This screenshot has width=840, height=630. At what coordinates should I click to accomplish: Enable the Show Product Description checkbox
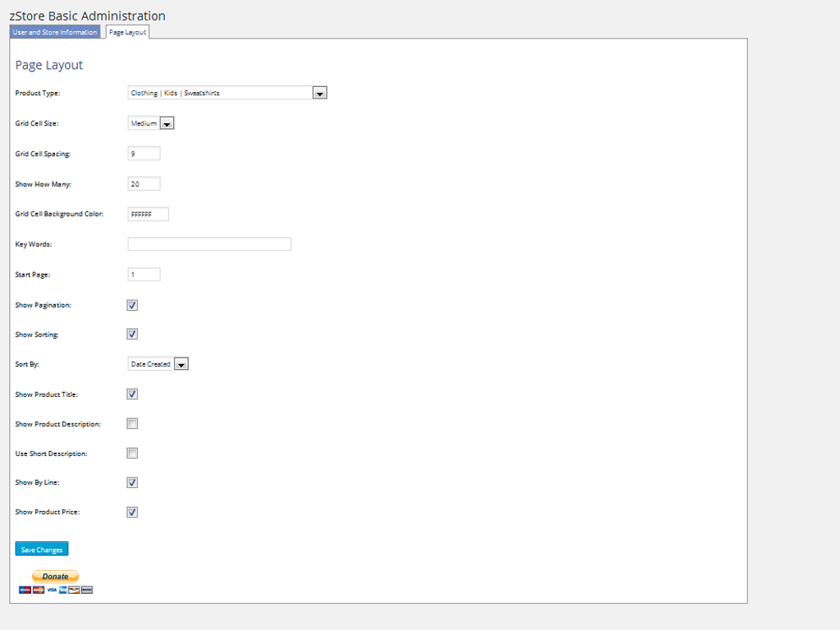tap(132, 424)
